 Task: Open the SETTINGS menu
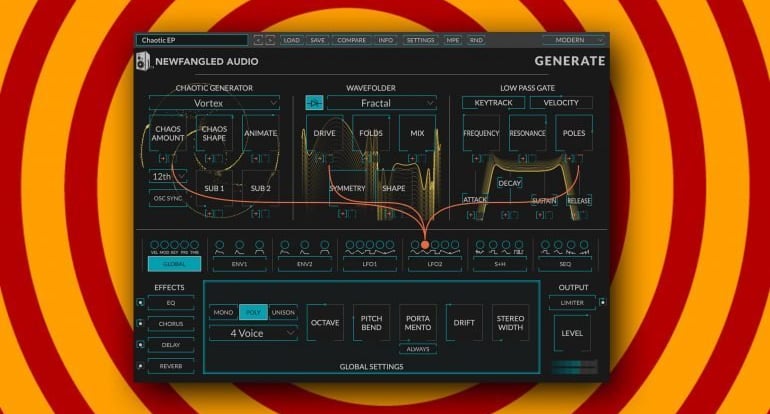click(x=420, y=40)
